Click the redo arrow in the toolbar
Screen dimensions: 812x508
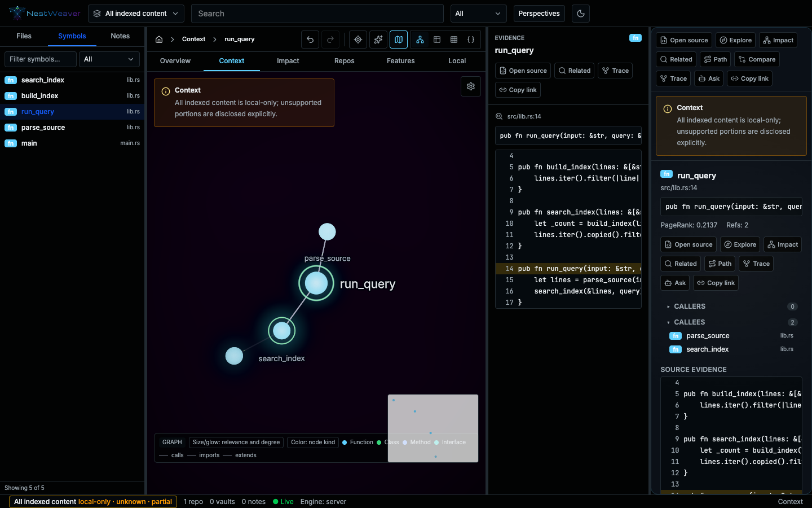pyautogui.click(x=330, y=40)
